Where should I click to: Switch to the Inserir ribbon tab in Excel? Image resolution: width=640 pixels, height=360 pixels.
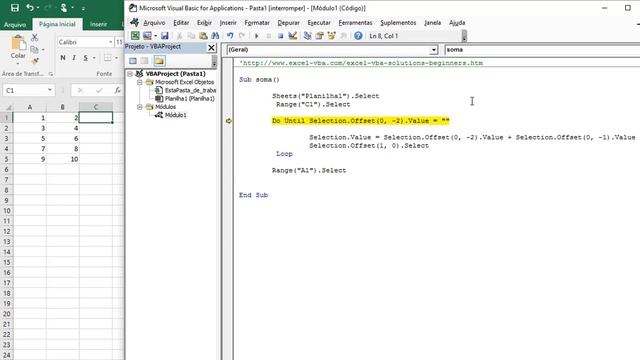98,24
